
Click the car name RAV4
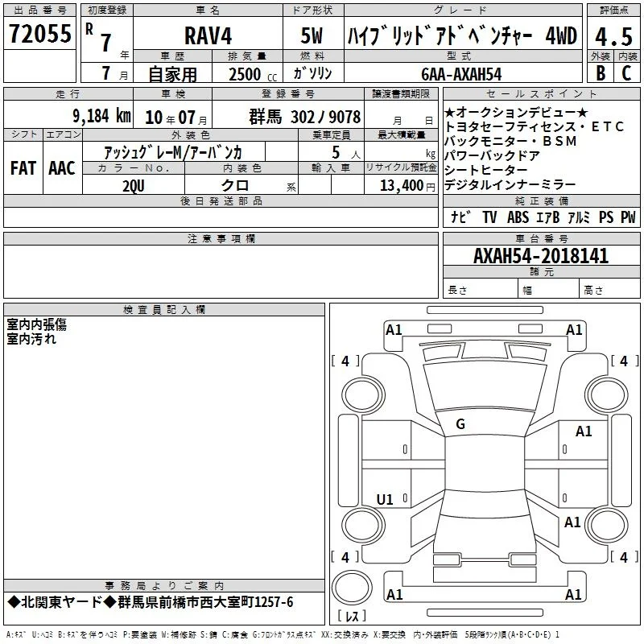coord(208,35)
